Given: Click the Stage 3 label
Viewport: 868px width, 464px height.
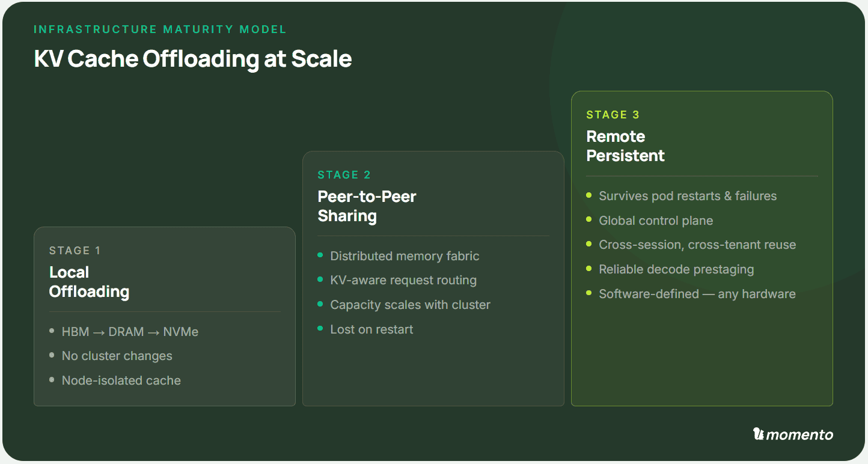Looking at the screenshot, I should pyautogui.click(x=613, y=115).
